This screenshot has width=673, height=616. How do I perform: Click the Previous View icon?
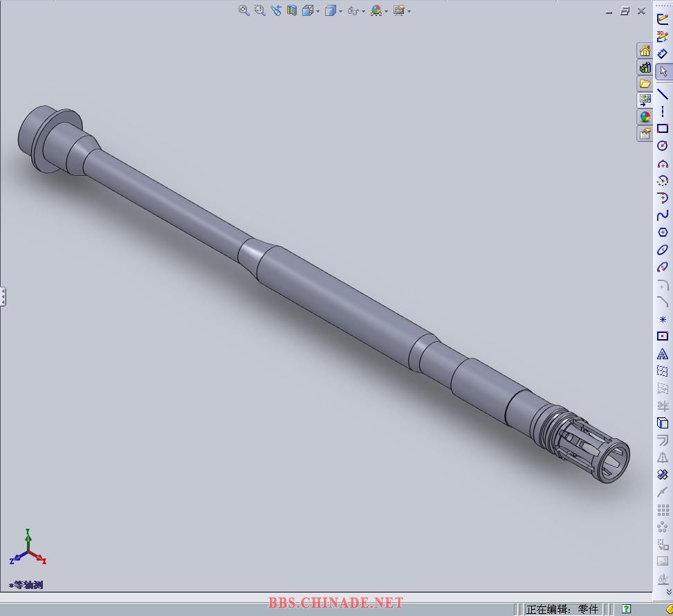pos(275,10)
